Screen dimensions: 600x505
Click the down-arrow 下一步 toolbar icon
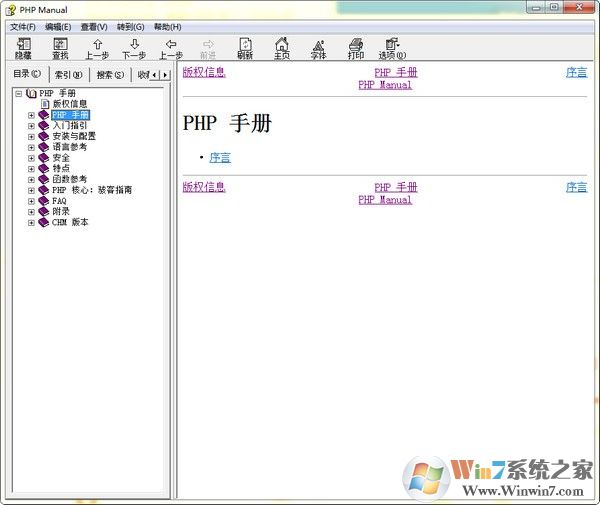[x=134, y=49]
